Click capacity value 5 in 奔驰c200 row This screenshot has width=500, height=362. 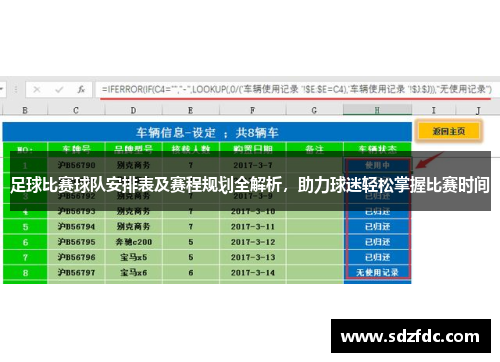(x=191, y=242)
